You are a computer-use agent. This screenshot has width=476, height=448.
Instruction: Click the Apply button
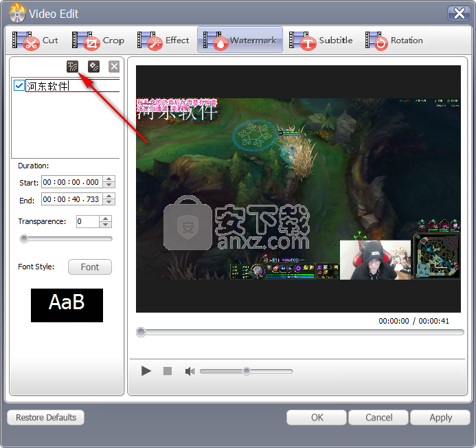[x=440, y=417]
